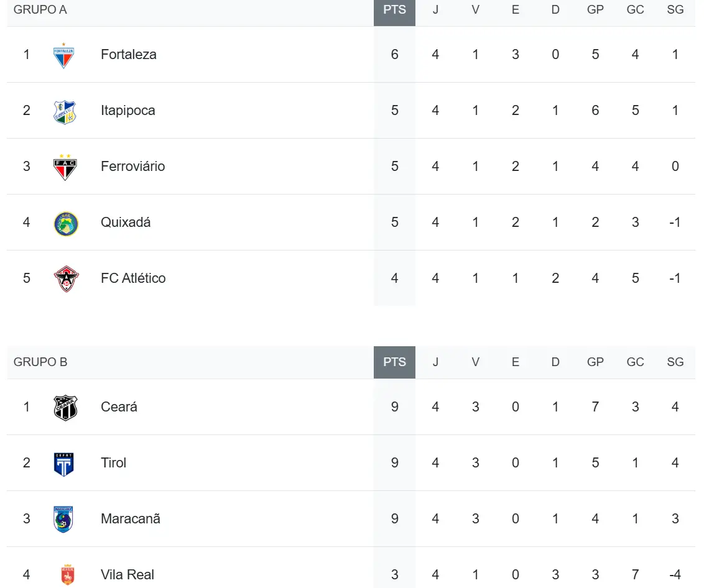Click the GRUPO B table title

pos(40,362)
